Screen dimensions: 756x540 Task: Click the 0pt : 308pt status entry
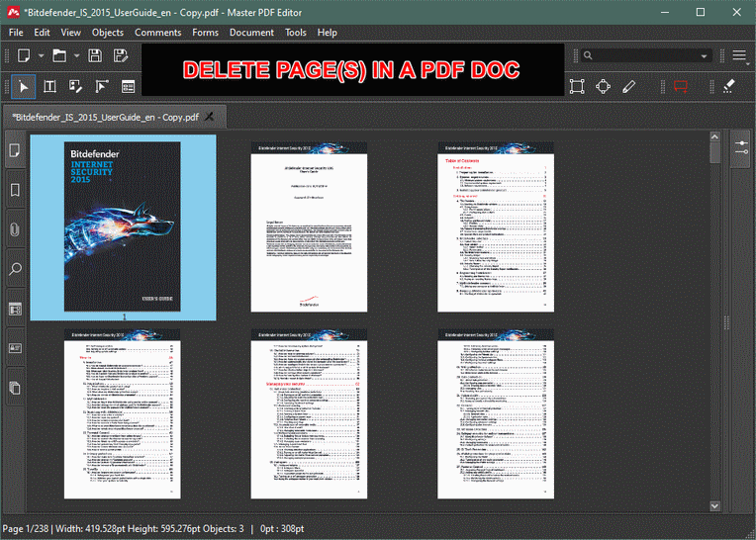[282, 528]
